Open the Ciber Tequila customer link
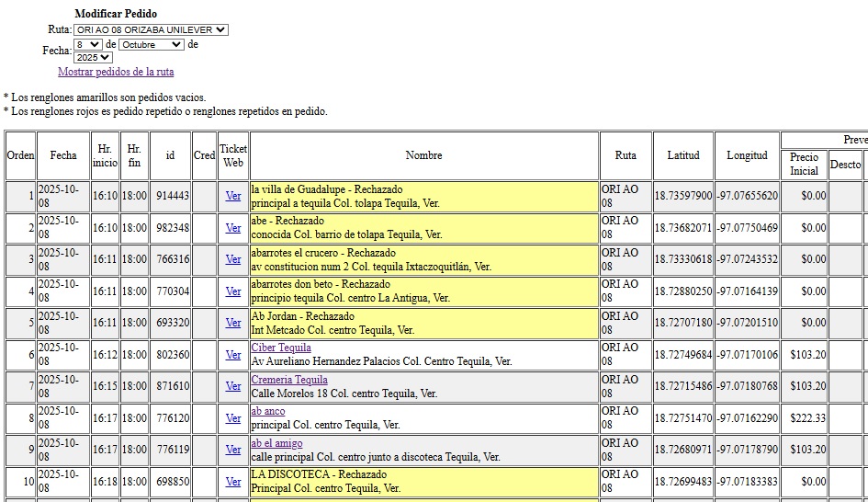The height and width of the screenshot is (502, 868). (281, 348)
